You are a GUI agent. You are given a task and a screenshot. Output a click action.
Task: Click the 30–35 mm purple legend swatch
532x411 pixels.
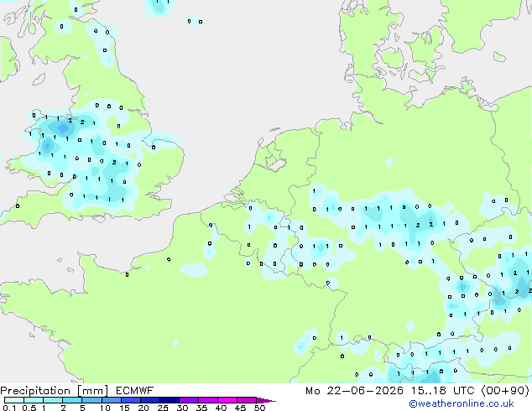188,400
